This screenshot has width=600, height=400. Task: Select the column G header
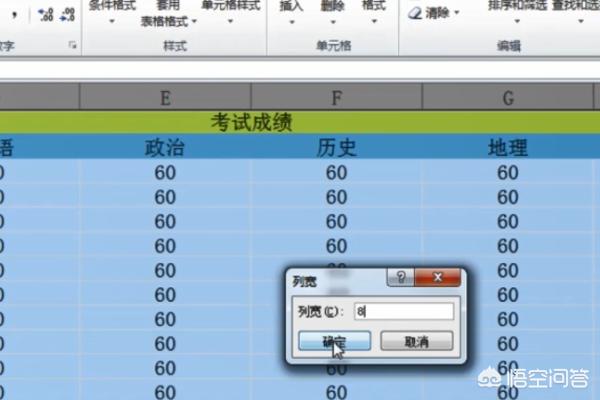coord(509,97)
